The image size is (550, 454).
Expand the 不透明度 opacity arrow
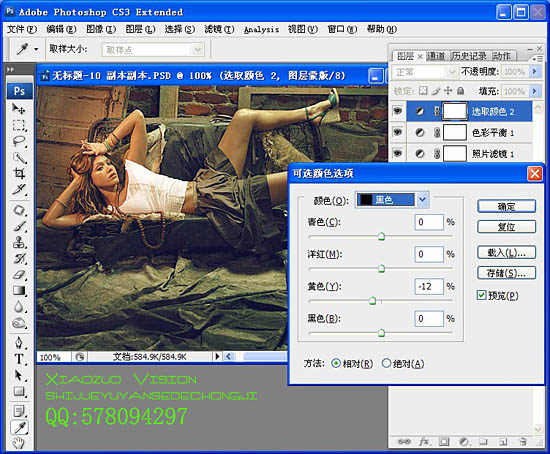[x=535, y=72]
